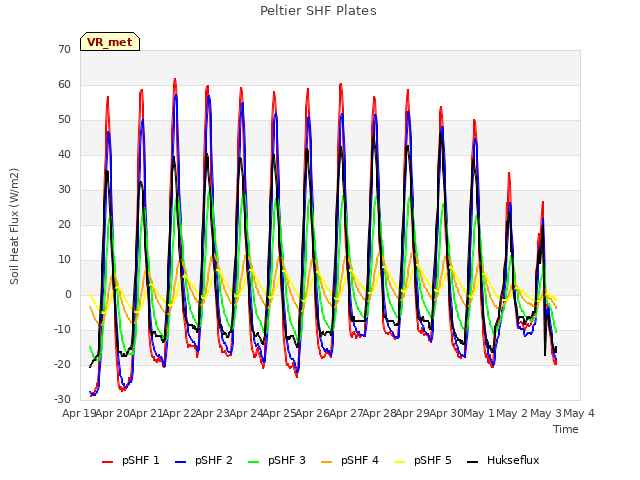Screen dimensions: 640x480
Task: Click the pSHF 1 peak near 62 on Apr 22
Action: click(x=175, y=79)
